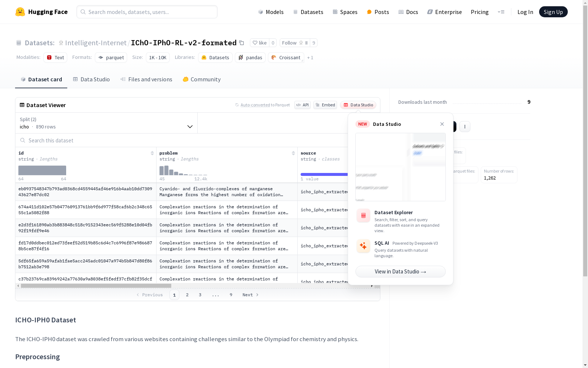The width and height of the screenshot is (588, 368).
Task: Sort the problem column
Action: click(293, 153)
